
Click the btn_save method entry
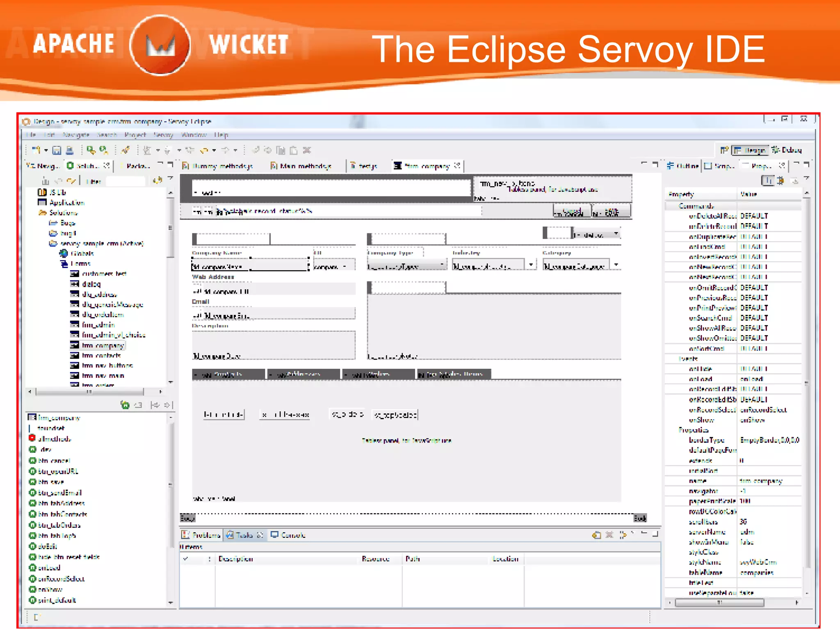coord(46,482)
